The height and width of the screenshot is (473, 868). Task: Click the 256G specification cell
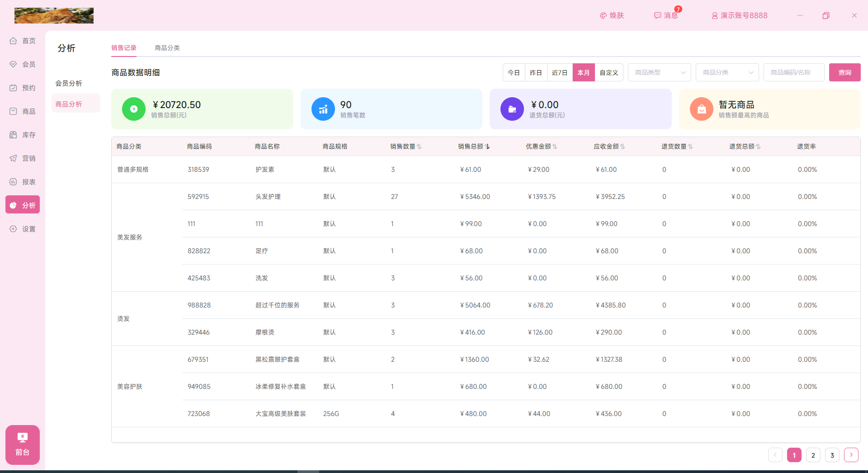331,414
